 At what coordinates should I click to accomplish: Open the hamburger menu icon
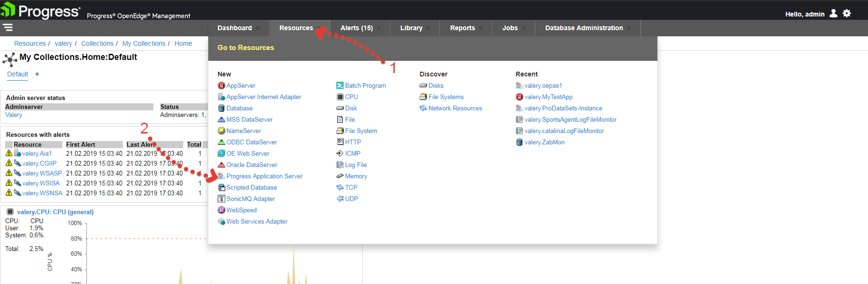8,27
